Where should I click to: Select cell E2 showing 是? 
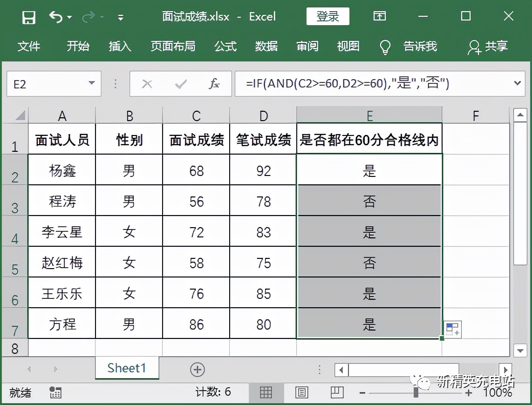click(369, 170)
